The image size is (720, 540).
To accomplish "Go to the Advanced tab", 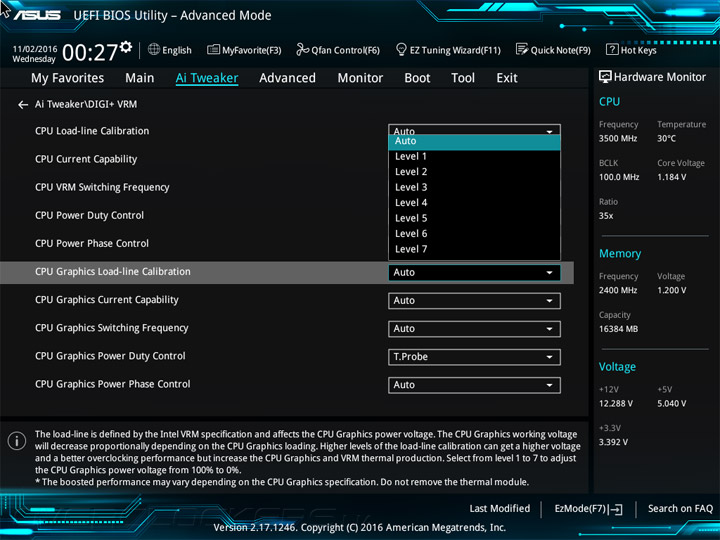I will pos(287,78).
